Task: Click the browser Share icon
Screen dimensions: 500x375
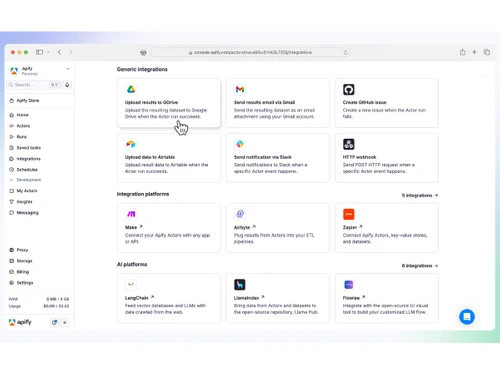Action: click(x=462, y=52)
